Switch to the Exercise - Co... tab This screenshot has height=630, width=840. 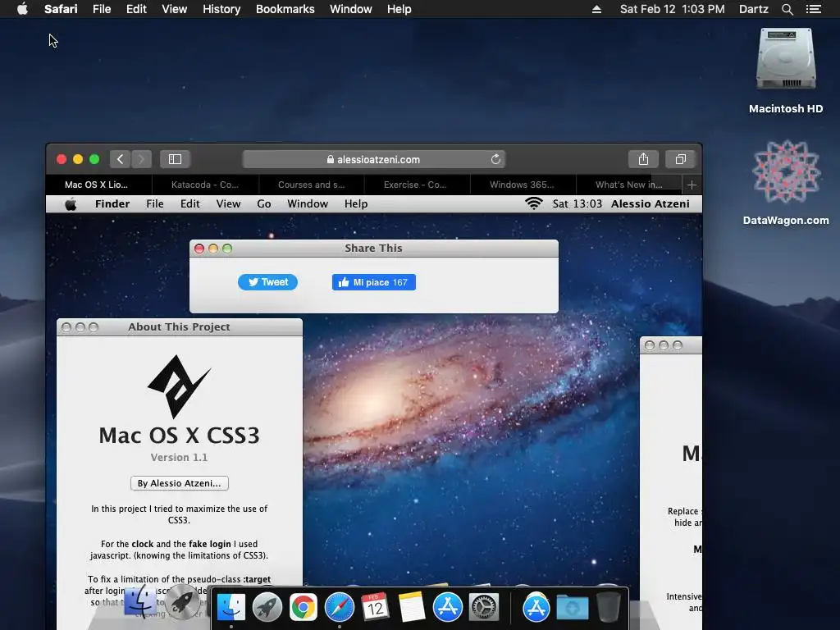click(x=415, y=185)
